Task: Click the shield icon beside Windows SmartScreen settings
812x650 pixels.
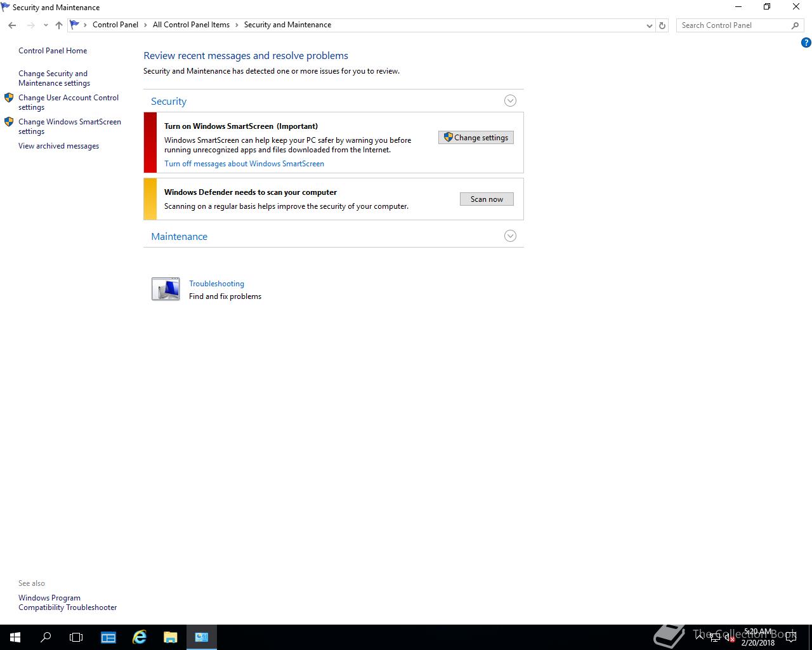Action: click(x=9, y=122)
